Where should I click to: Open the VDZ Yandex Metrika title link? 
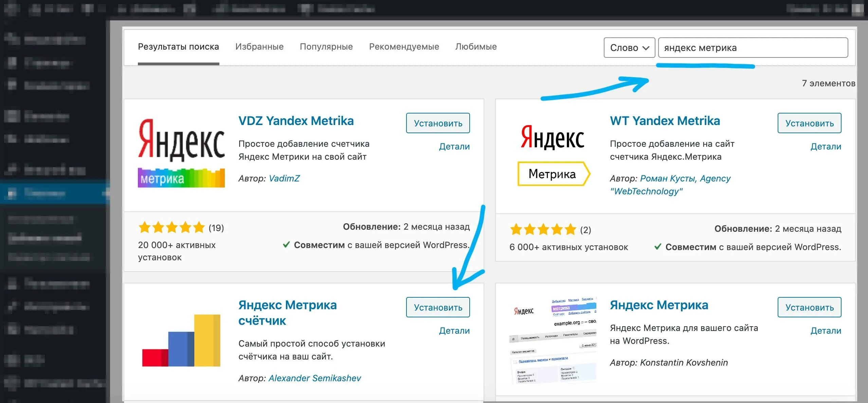(x=296, y=121)
